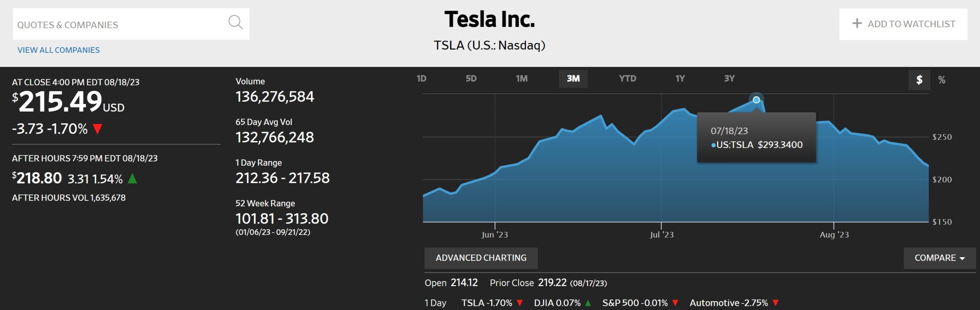Select the 1Y chart range tab
The height and width of the screenshot is (310, 980).
pyautogui.click(x=680, y=79)
